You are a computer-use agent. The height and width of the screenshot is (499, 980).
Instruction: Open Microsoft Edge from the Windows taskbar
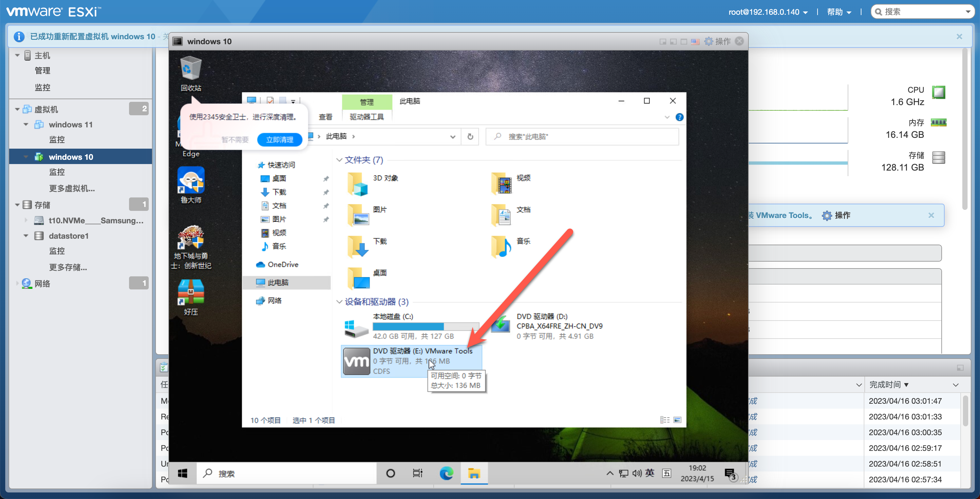(447, 473)
